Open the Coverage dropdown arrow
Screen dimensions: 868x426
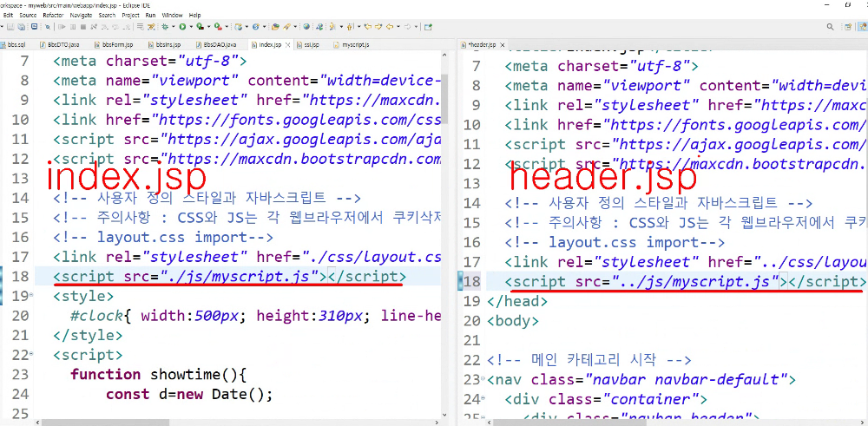tap(208, 26)
